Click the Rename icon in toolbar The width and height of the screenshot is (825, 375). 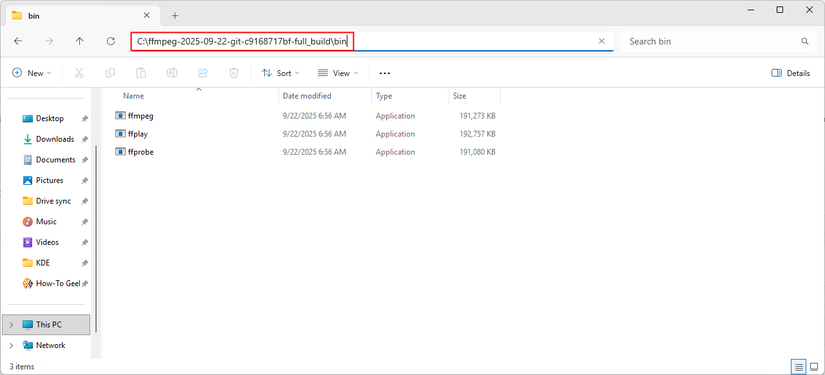172,73
